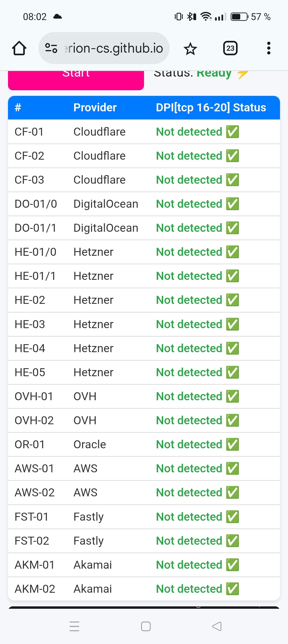This screenshot has height=644, width=288.
Task: Open the three-dot browser menu
Action: (x=269, y=48)
